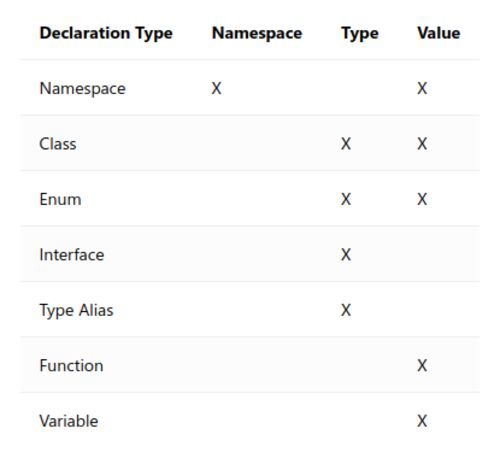This screenshot has height=452, width=500.
Task: Select the Namespace row label
Action: click(x=83, y=89)
